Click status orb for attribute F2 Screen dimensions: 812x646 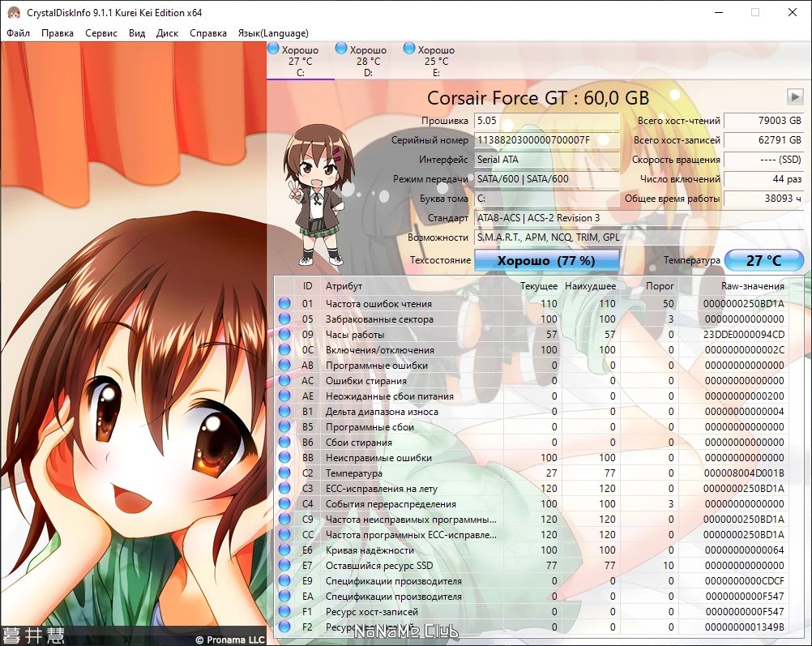click(x=284, y=627)
